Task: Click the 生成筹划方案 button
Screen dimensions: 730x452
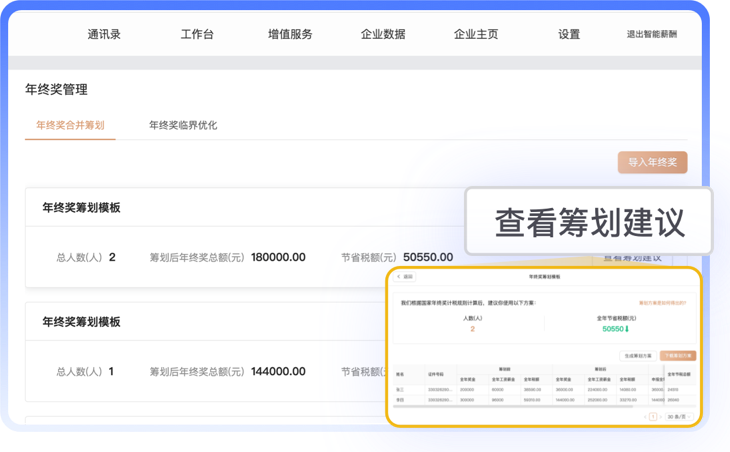Action: coord(639,355)
